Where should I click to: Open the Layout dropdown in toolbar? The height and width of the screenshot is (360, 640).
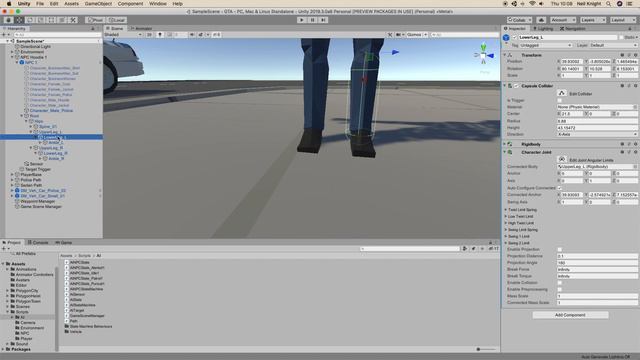(x=622, y=20)
